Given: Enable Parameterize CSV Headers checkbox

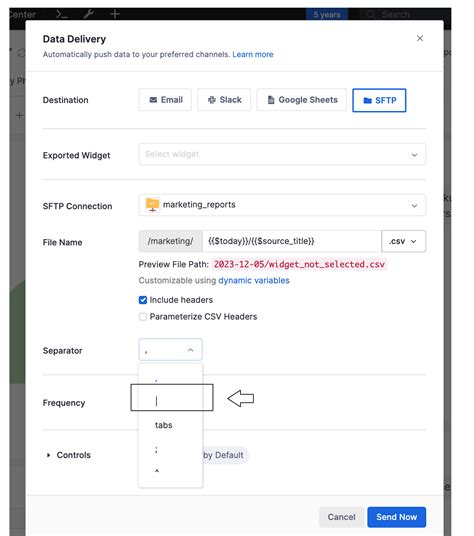Looking at the screenshot, I should 143,317.
